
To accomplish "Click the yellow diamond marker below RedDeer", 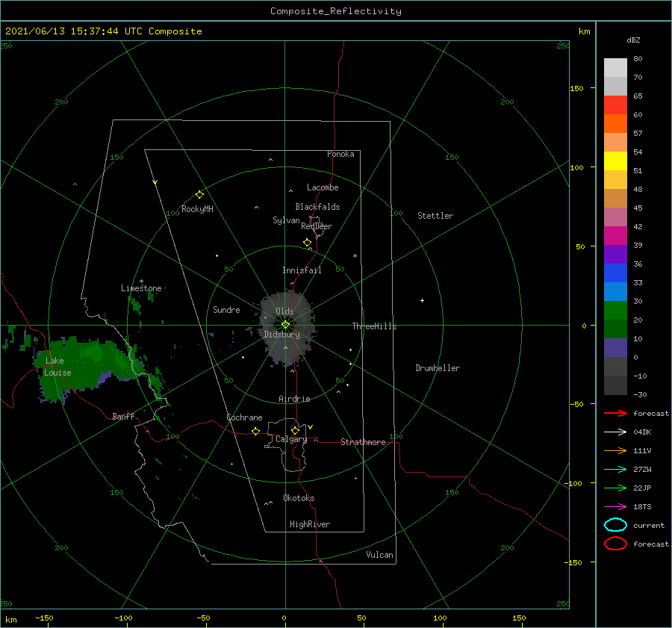I will [x=308, y=242].
